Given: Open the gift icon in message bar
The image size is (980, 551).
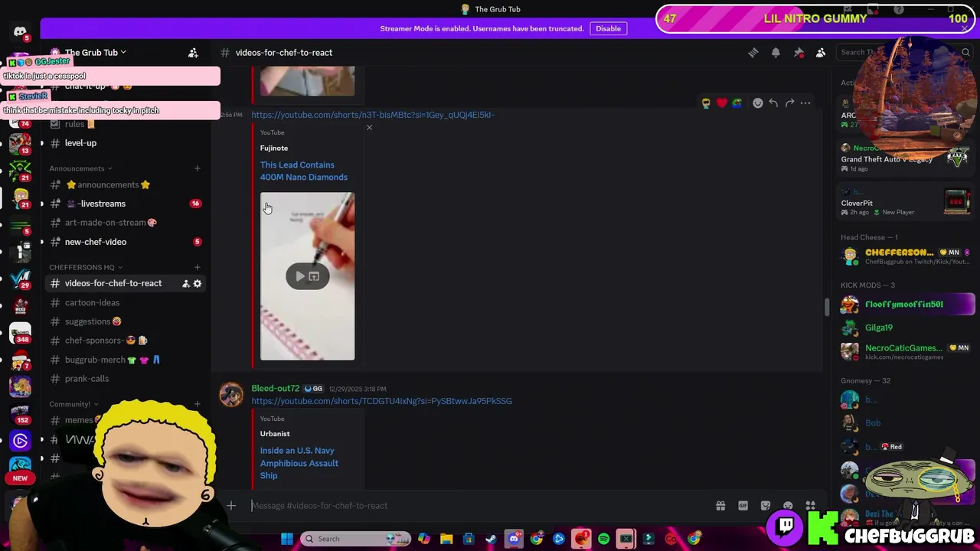Looking at the screenshot, I should 720,506.
